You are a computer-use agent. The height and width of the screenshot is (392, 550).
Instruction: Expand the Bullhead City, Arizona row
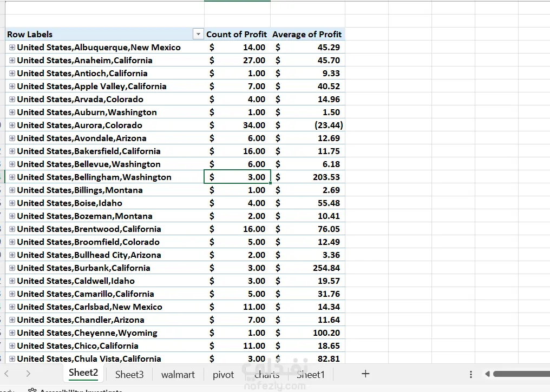coord(12,255)
